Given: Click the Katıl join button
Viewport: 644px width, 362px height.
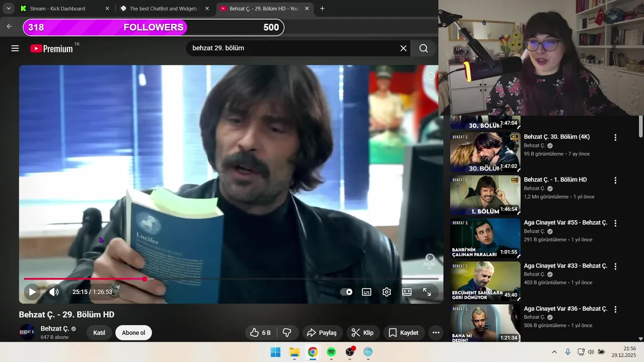Looking at the screenshot, I should (99, 332).
